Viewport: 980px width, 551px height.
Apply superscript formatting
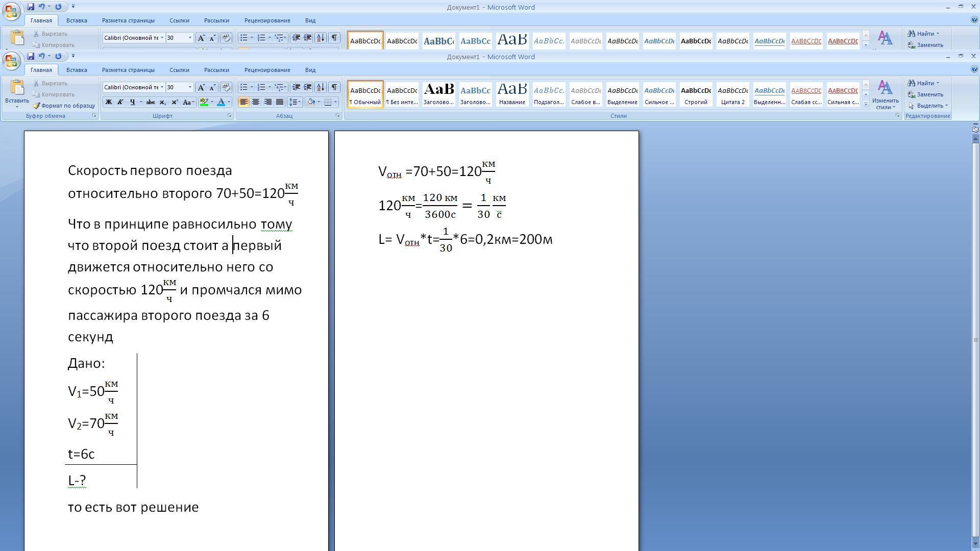[175, 102]
